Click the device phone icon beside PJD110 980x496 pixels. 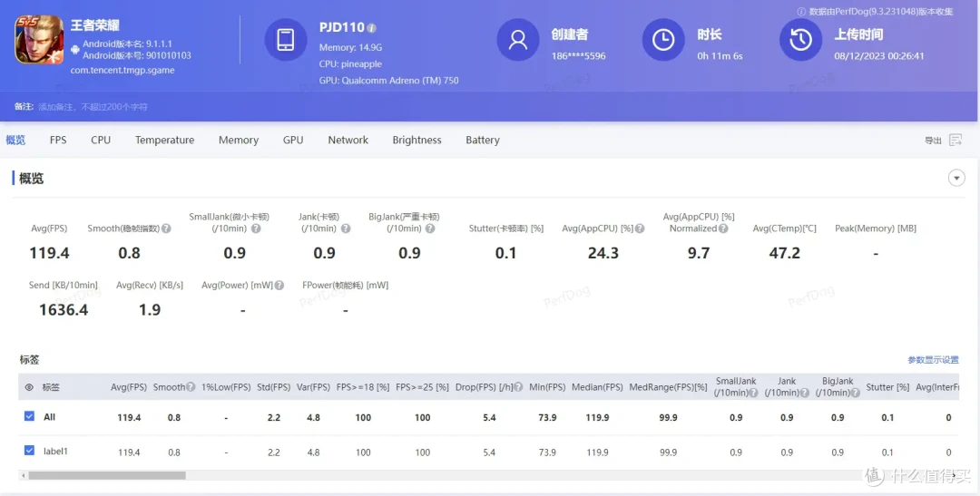tap(286, 39)
